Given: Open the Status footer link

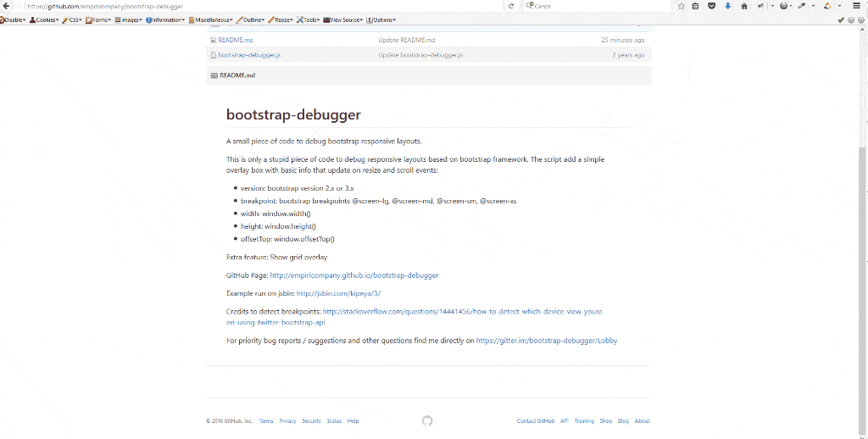Looking at the screenshot, I should coord(334,420).
